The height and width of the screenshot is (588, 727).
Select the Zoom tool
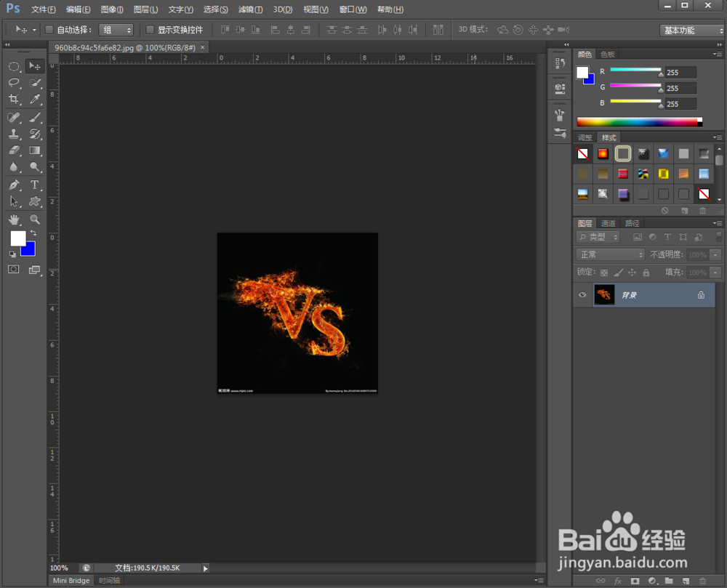[35, 220]
